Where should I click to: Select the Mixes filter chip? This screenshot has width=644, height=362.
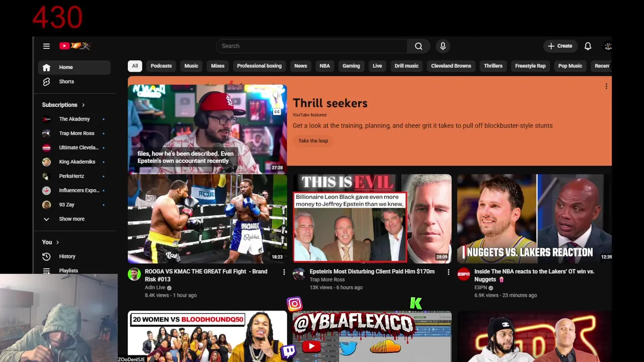(x=218, y=66)
